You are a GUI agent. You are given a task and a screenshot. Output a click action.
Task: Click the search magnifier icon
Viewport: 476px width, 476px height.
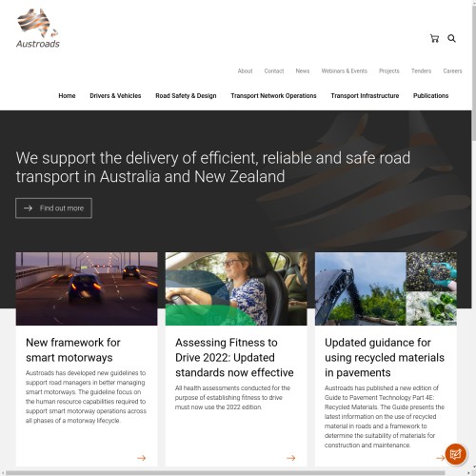(451, 39)
